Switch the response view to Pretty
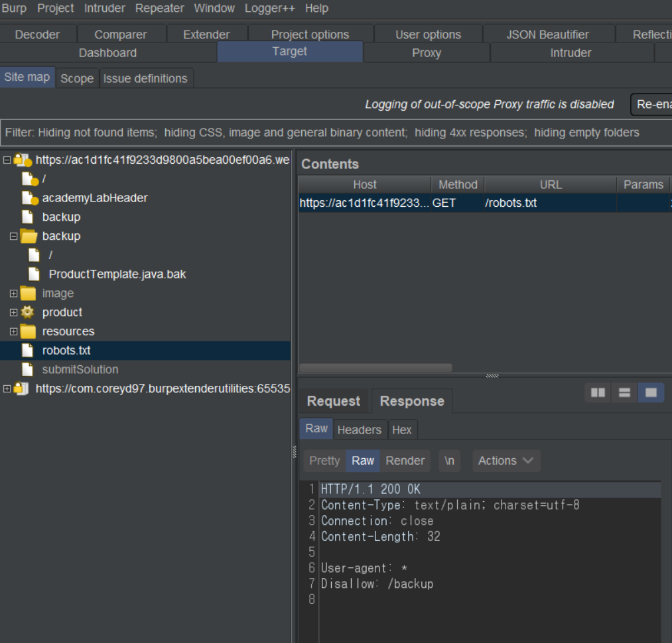 point(324,461)
